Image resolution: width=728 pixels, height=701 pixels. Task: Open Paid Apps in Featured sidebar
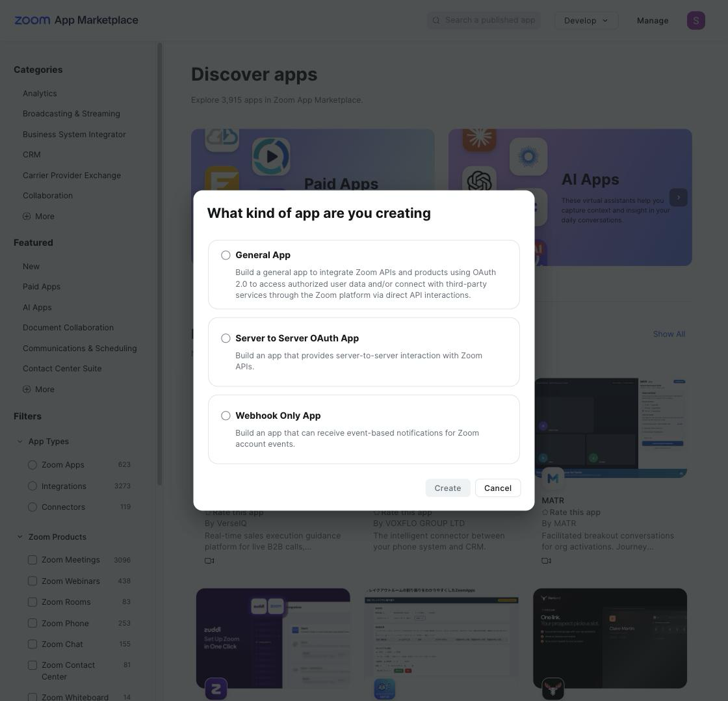(42, 287)
